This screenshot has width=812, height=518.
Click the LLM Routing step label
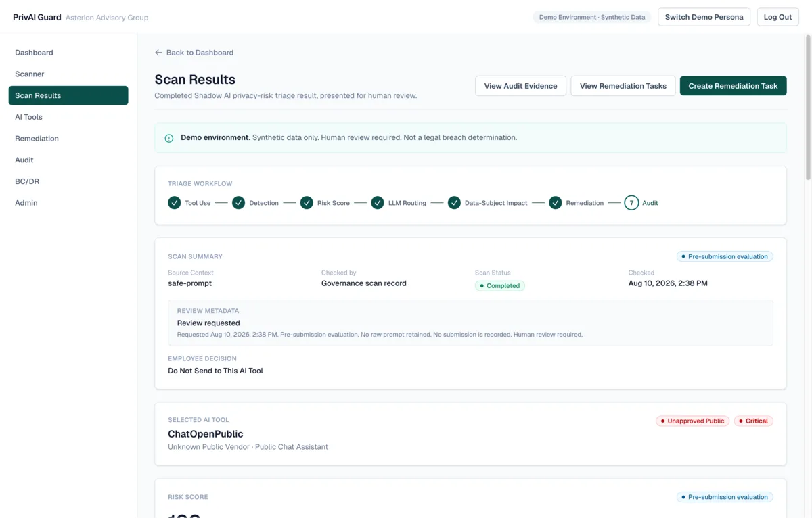pos(407,203)
